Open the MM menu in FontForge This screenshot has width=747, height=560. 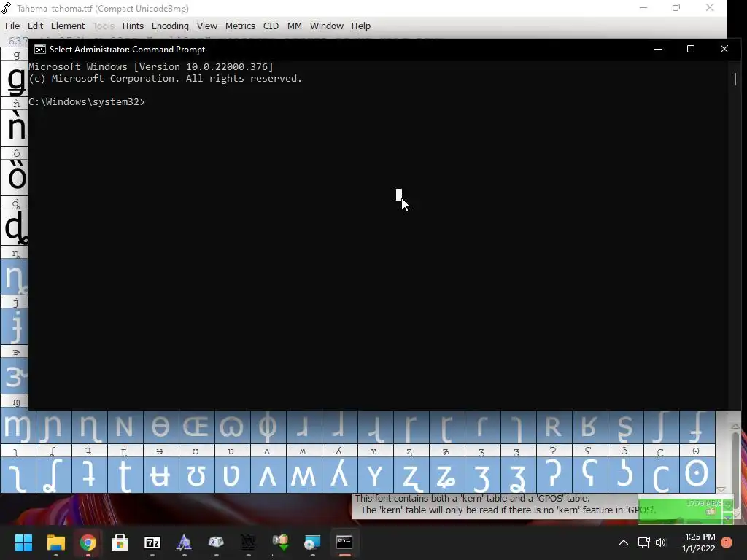[295, 26]
